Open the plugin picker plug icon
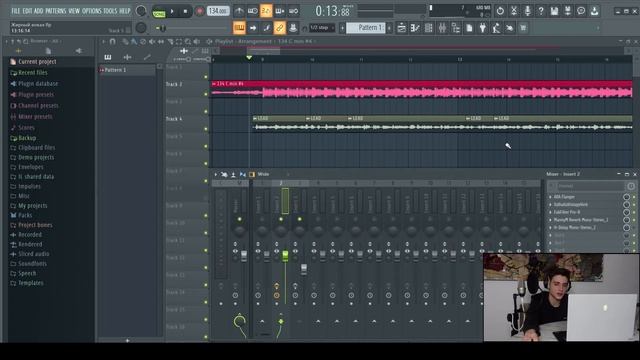Image resolution: width=640 pixels, height=360 pixels. (x=483, y=28)
